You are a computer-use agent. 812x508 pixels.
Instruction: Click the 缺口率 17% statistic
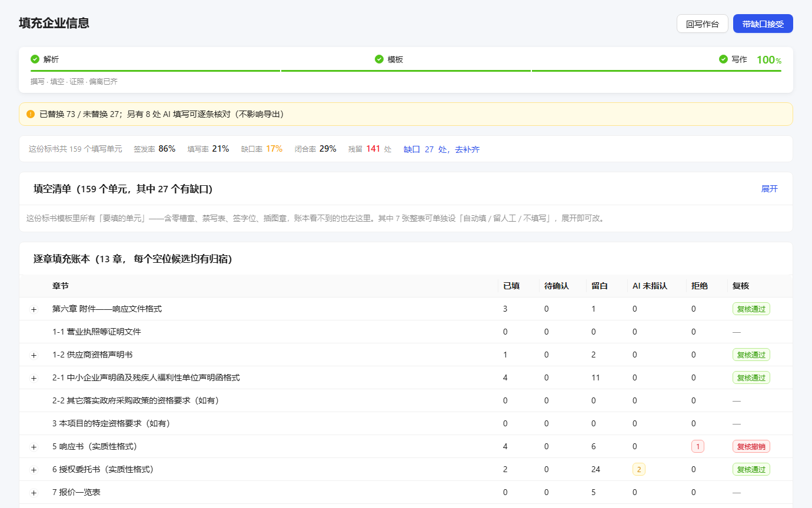262,149
